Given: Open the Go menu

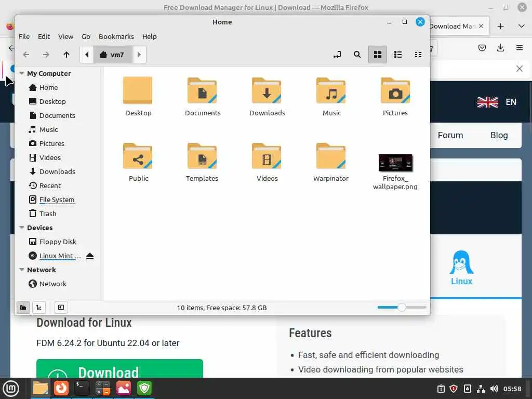Looking at the screenshot, I should tap(86, 37).
